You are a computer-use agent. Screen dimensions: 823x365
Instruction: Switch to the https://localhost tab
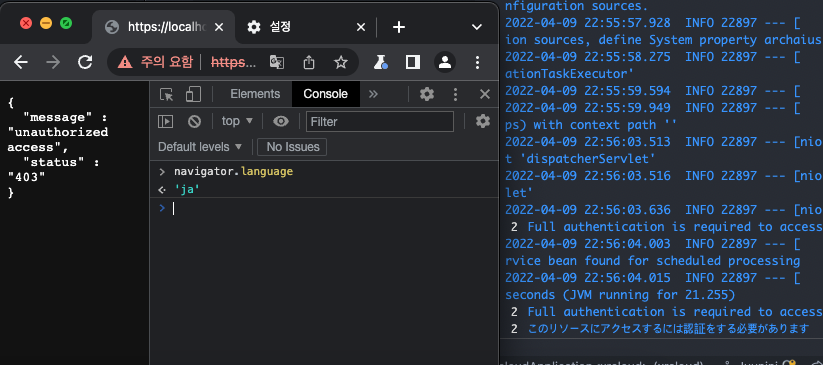[x=163, y=27]
